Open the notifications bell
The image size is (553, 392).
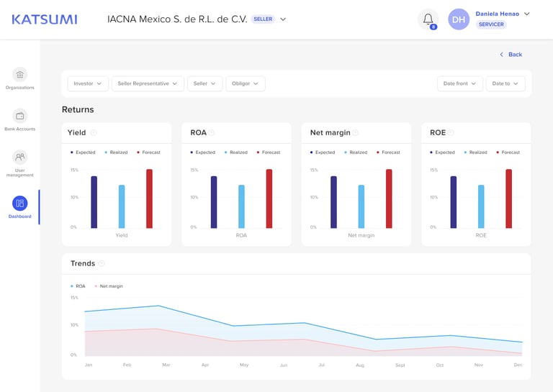coord(428,19)
